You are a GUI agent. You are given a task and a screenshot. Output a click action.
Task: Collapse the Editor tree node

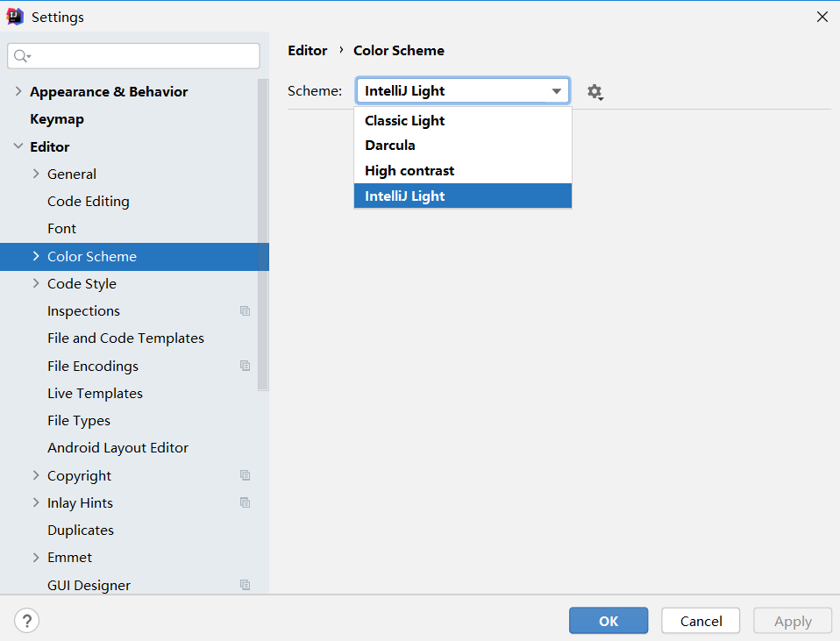(18, 146)
